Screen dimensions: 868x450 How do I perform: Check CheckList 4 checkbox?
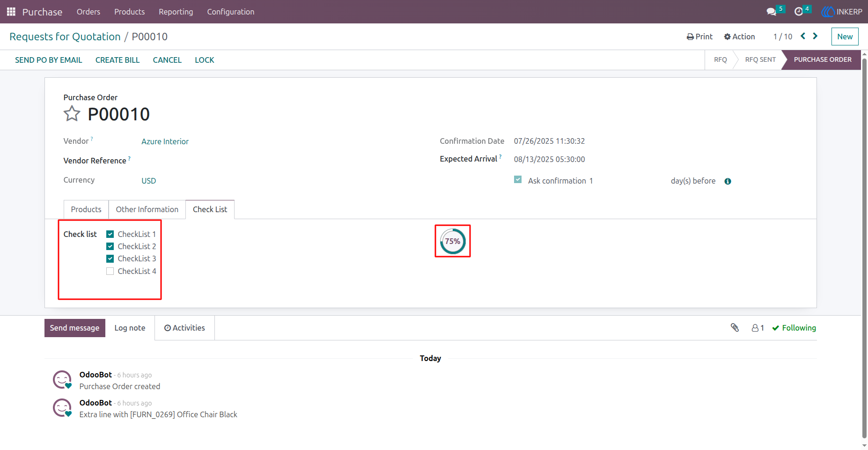pyautogui.click(x=110, y=271)
